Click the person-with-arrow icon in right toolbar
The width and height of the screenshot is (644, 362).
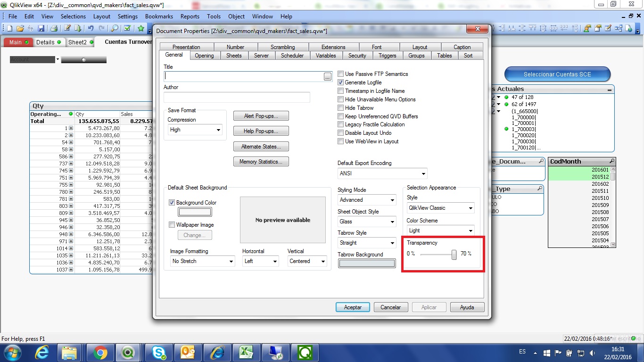(x=587, y=28)
